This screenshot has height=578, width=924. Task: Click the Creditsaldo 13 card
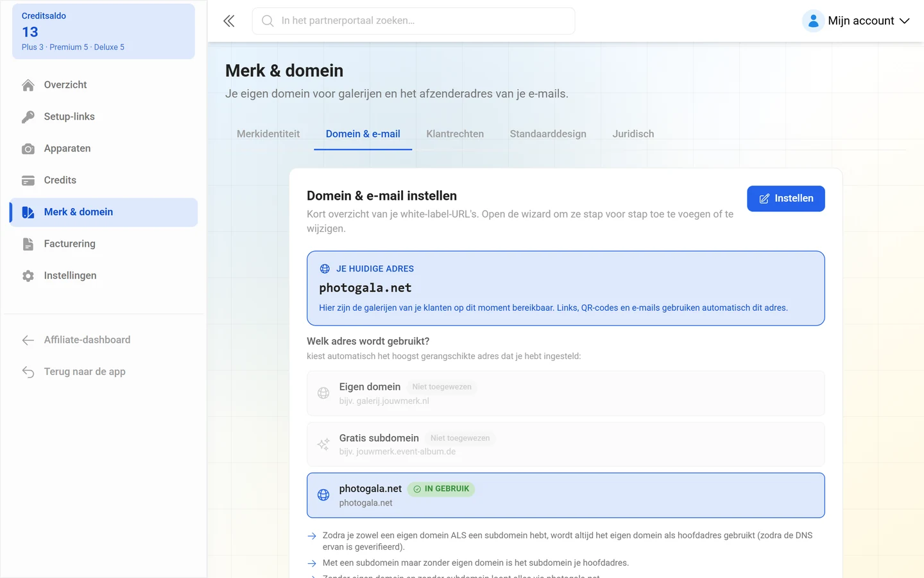click(x=103, y=31)
